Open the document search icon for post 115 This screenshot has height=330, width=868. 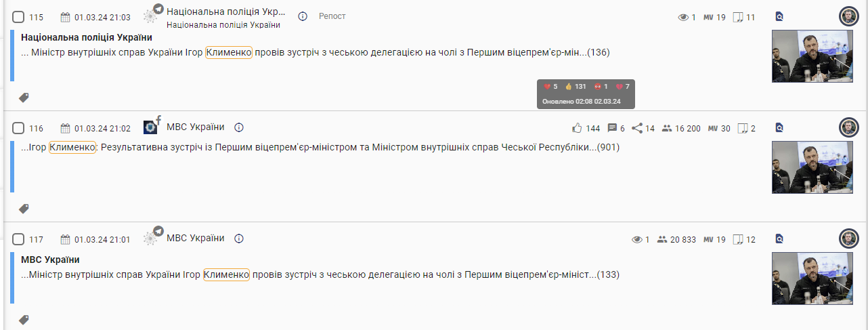coord(779,17)
